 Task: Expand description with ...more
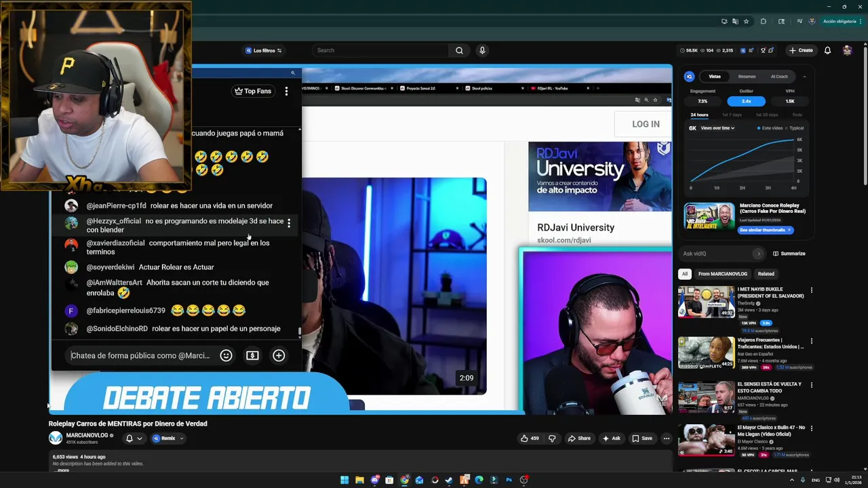tap(62, 470)
